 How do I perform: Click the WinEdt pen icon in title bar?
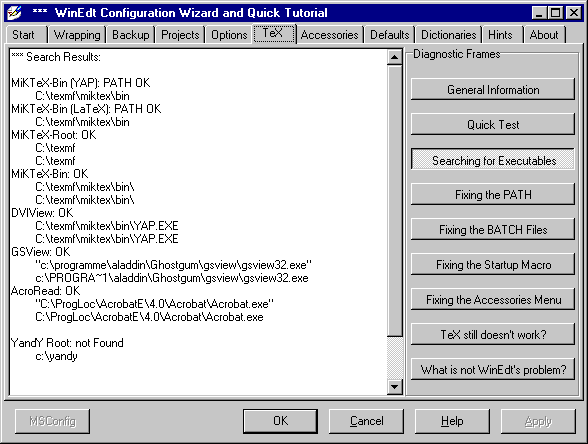pyautogui.click(x=14, y=13)
